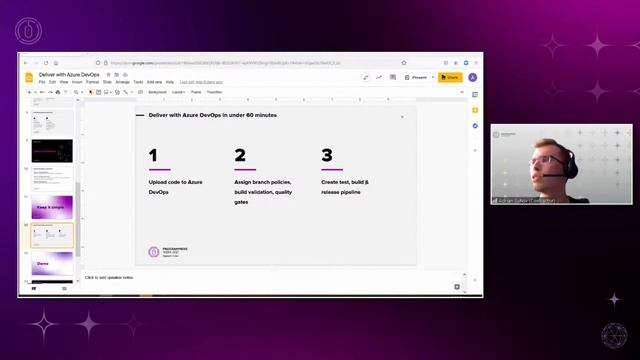Click the presentation title Deliver with Azure DevOps

click(69, 75)
